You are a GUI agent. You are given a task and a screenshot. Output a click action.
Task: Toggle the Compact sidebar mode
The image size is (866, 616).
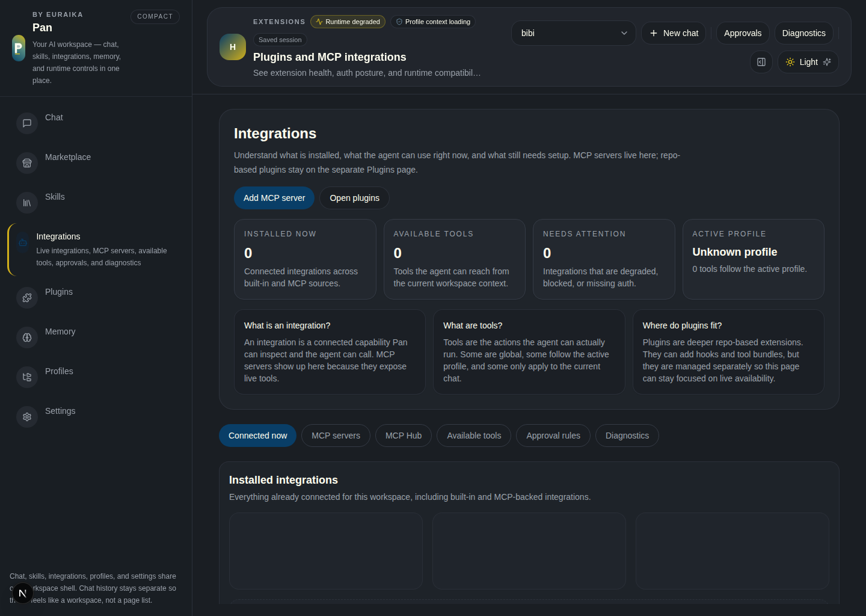point(155,16)
